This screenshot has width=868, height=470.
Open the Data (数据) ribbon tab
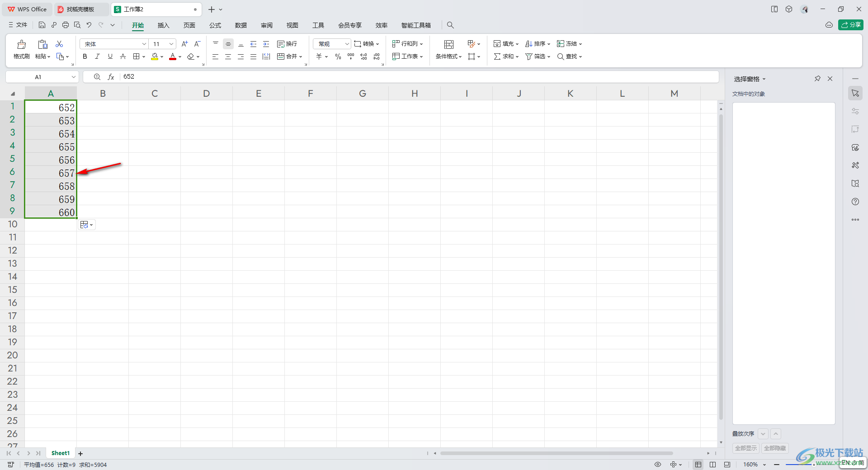pos(241,25)
